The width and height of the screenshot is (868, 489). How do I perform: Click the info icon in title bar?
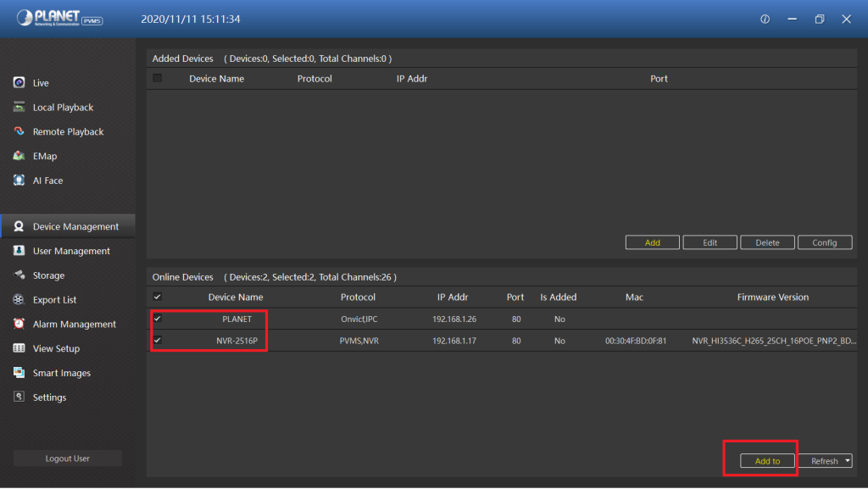765,19
